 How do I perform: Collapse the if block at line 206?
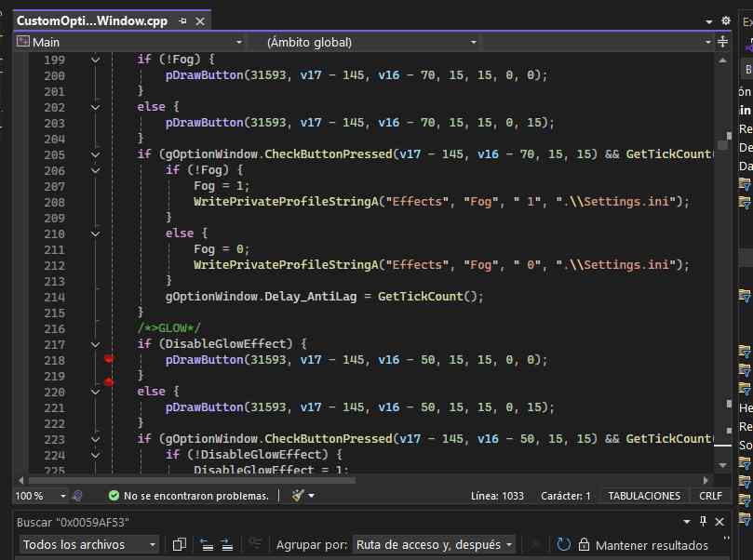(95, 171)
